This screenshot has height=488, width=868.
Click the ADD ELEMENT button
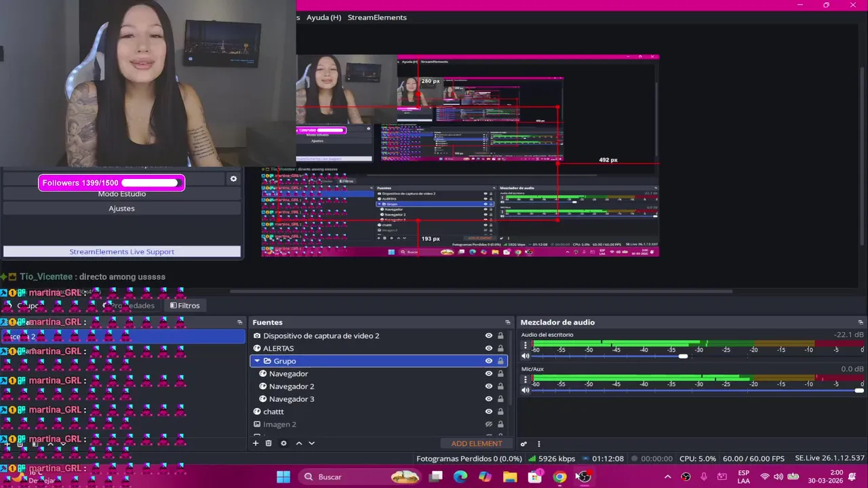[x=477, y=444]
